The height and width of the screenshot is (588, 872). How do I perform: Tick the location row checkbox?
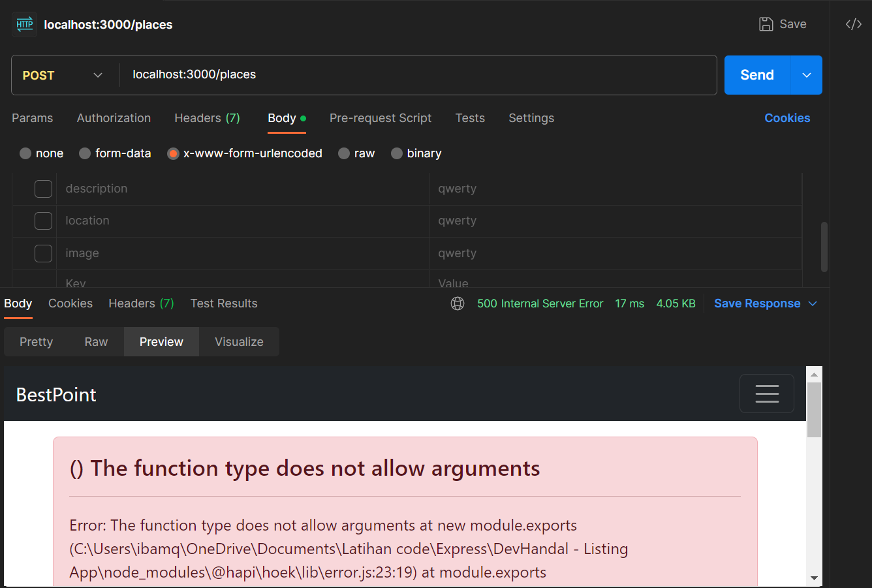pyautogui.click(x=43, y=221)
